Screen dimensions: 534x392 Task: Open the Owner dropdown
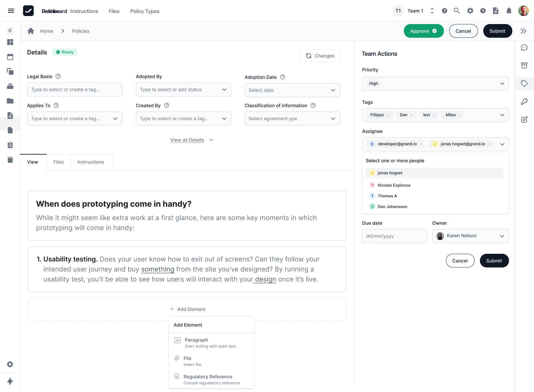470,236
